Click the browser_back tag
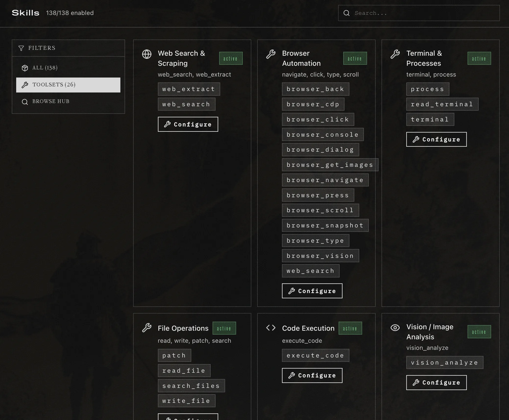 click(x=316, y=89)
